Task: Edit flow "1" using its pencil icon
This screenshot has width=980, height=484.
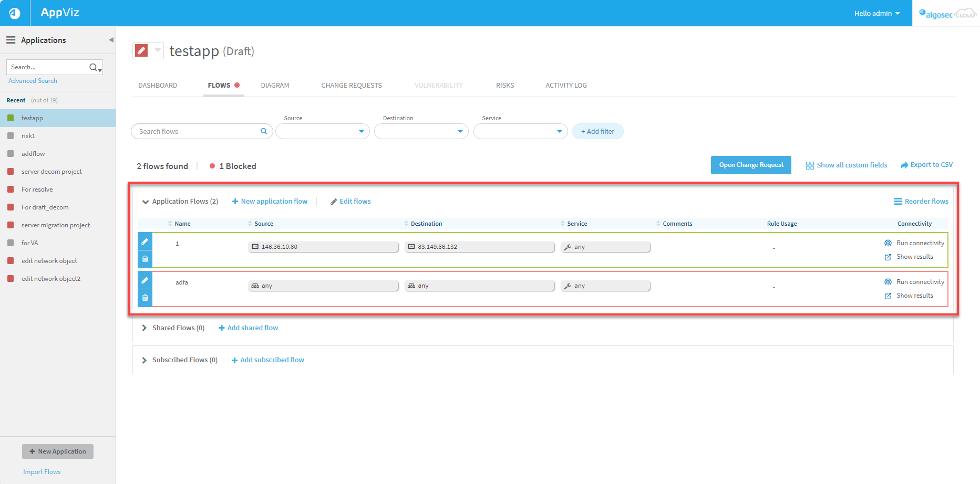Action: point(145,241)
